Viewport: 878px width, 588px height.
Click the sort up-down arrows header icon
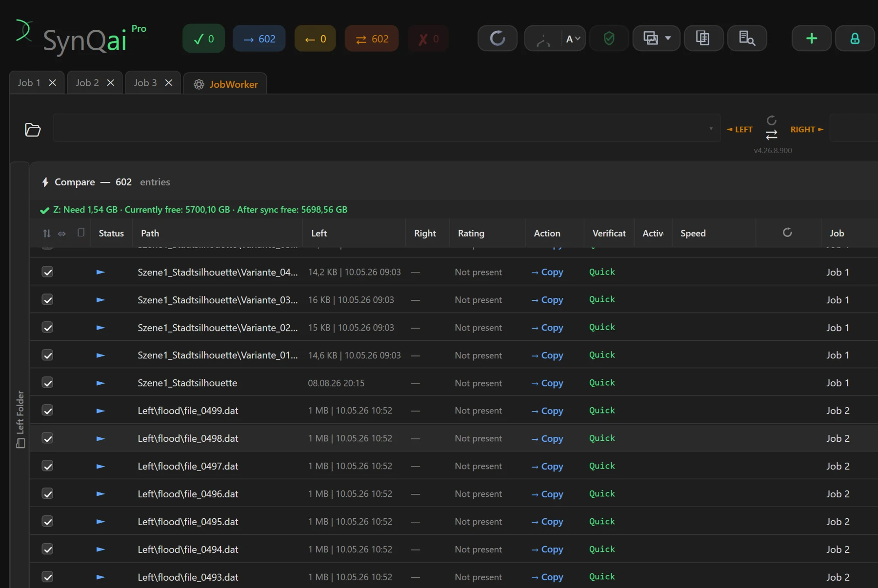47,233
